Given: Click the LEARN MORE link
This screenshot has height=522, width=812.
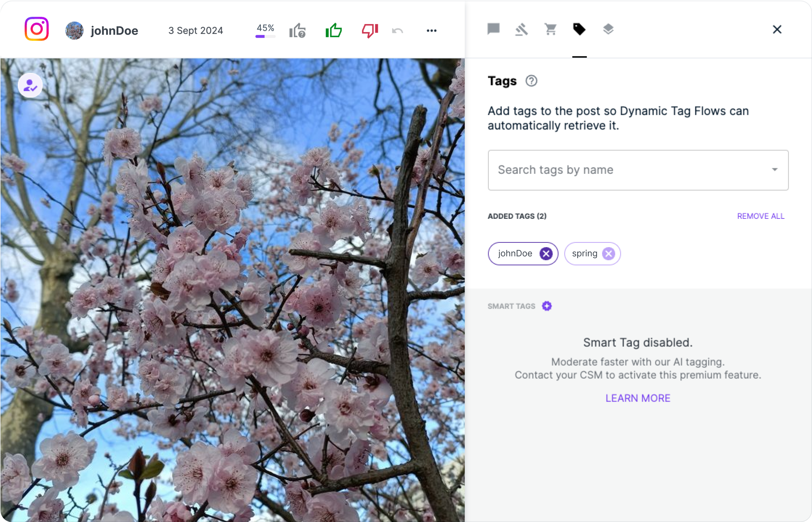Looking at the screenshot, I should coord(638,398).
